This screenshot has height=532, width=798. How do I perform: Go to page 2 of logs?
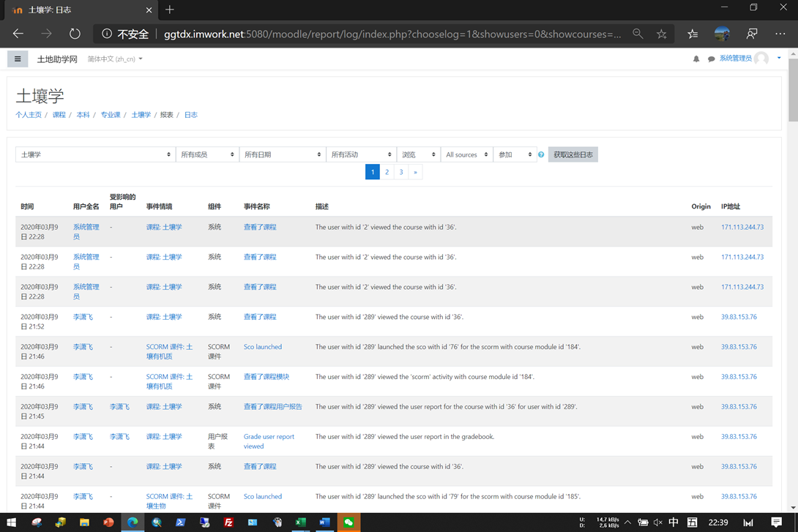click(x=387, y=172)
